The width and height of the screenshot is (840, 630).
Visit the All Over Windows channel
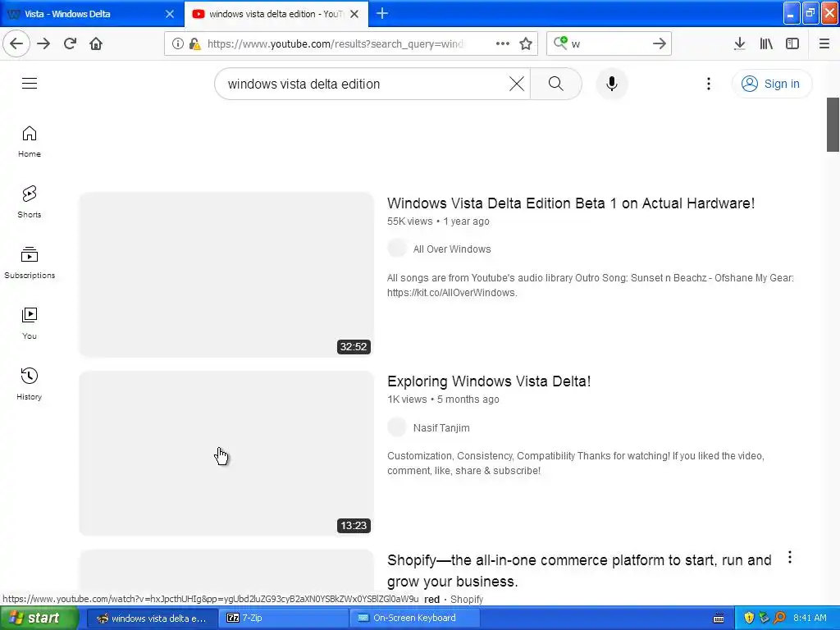(x=452, y=249)
